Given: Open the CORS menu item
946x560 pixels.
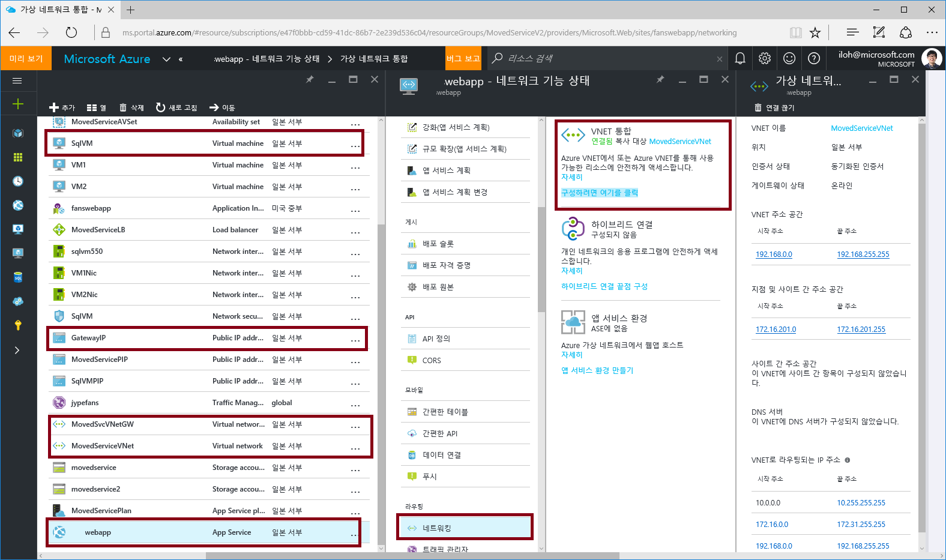Looking at the screenshot, I should point(465,361).
